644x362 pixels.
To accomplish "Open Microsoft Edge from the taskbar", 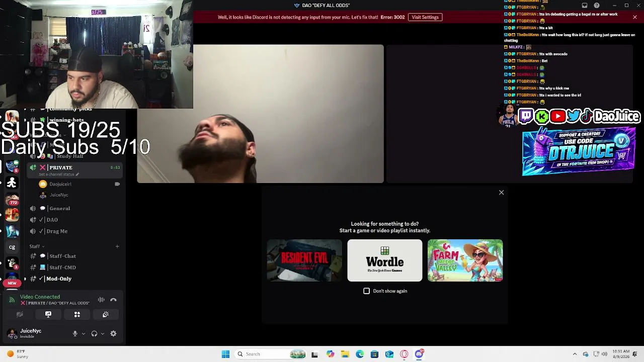I will (x=360, y=354).
